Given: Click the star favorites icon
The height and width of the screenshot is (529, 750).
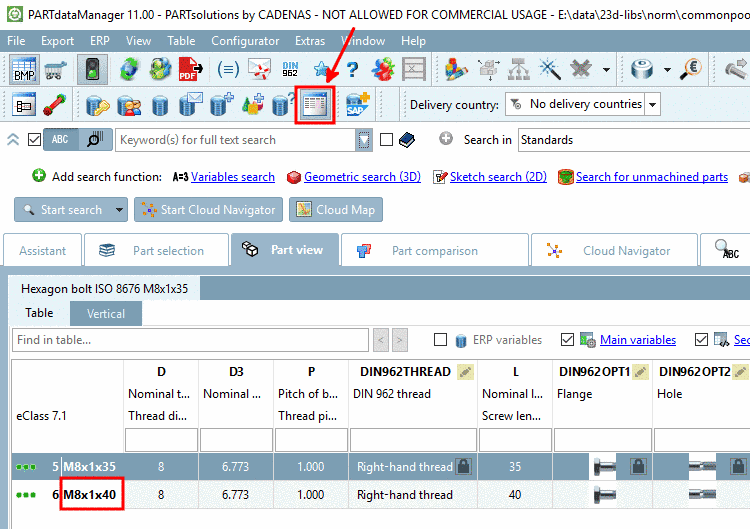Looking at the screenshot, I should [321, 70].
